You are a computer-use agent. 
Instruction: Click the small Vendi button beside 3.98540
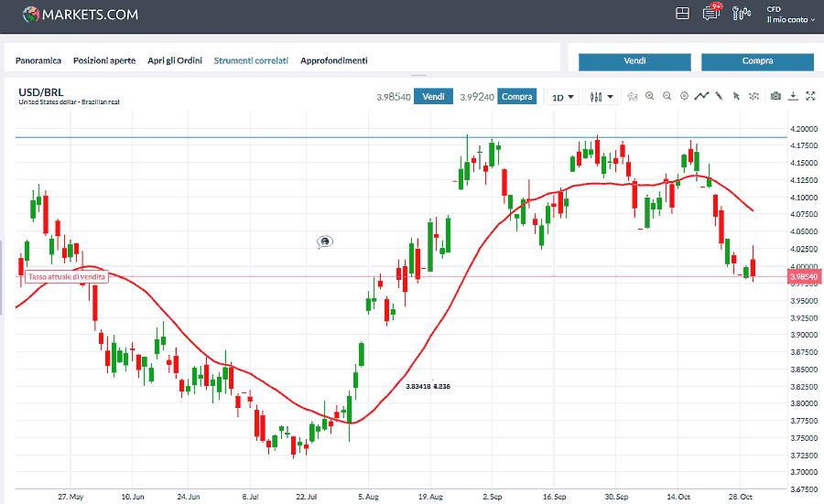click(433, 96)
